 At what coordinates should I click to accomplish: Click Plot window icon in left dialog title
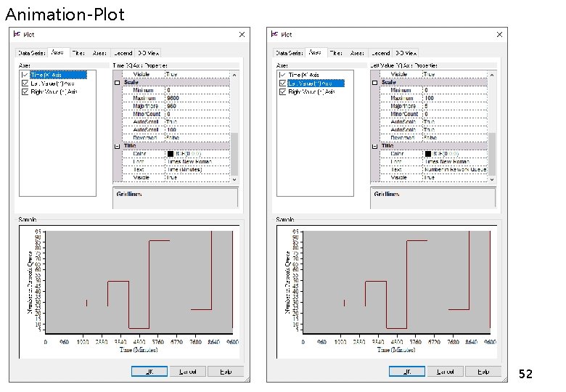[x=17, y=34]
